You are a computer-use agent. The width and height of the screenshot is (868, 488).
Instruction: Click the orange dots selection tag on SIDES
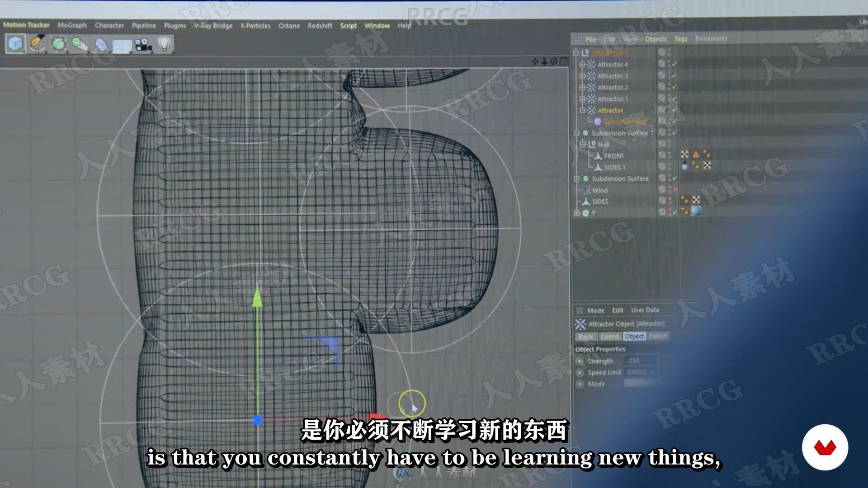coord(684,200)
